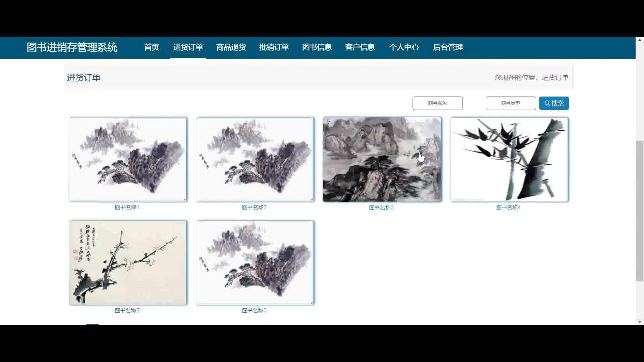Open the 图书名称6 cover thumbnail

click(255, 263)
